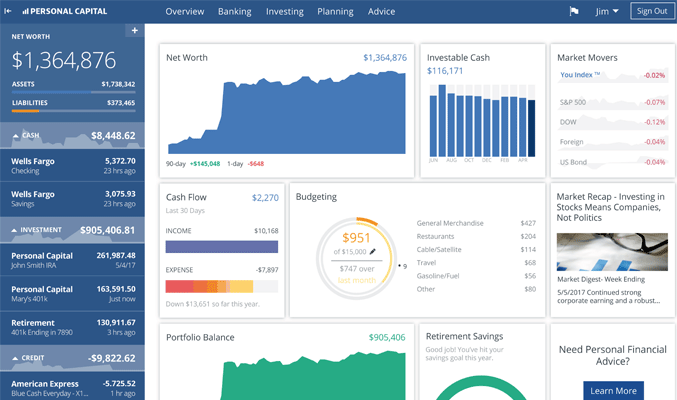This screenshot has height=400, width=677.
Task: Open the Planning menu
Action: click(335, 12)
